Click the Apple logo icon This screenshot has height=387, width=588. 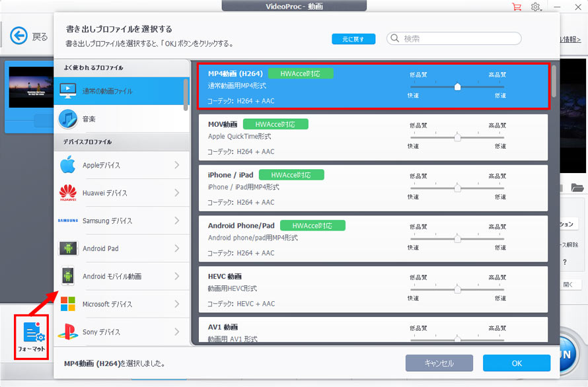click(x=68, y=164)
